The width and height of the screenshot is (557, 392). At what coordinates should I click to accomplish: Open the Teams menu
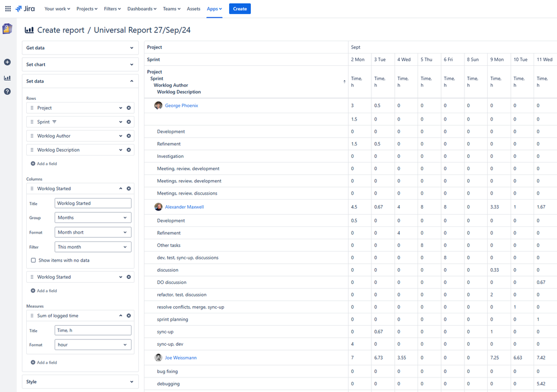click(x=172, y=9)
